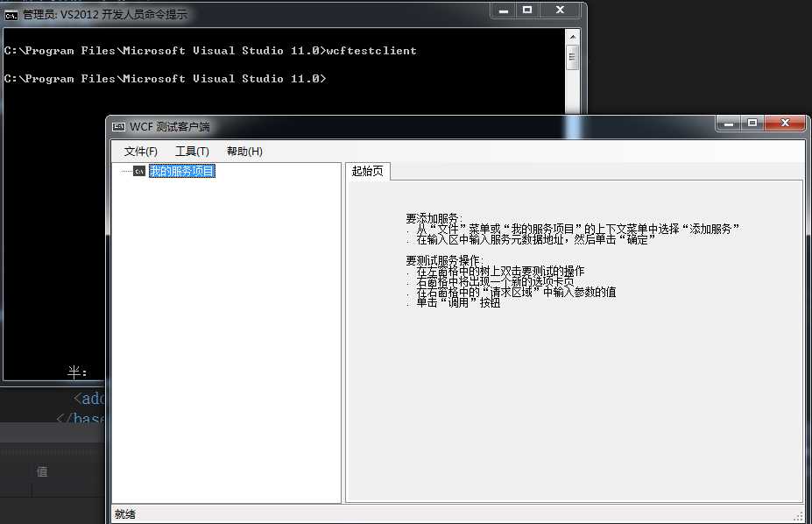Click the 要测试服务操作 heading text
The height and width of the screenshot is (524, 812).
[x=444, y=260]
